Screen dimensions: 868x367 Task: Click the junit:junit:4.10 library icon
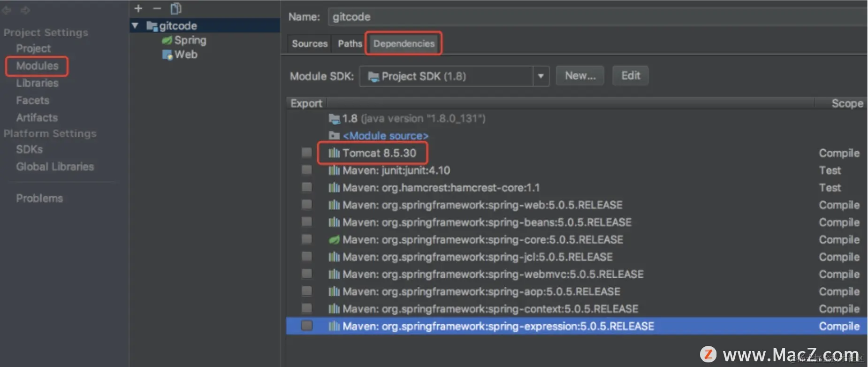(334, 170)
